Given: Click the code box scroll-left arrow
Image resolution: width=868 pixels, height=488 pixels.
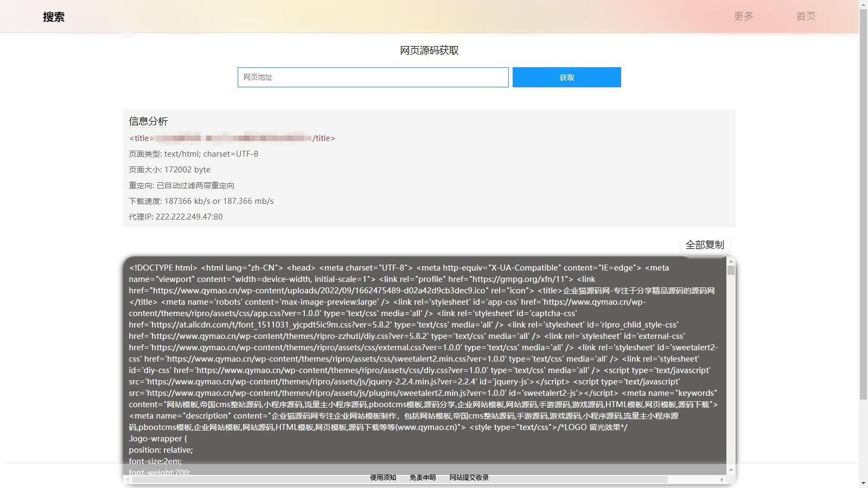Looking at the screenshot, I should click(127, 480).
